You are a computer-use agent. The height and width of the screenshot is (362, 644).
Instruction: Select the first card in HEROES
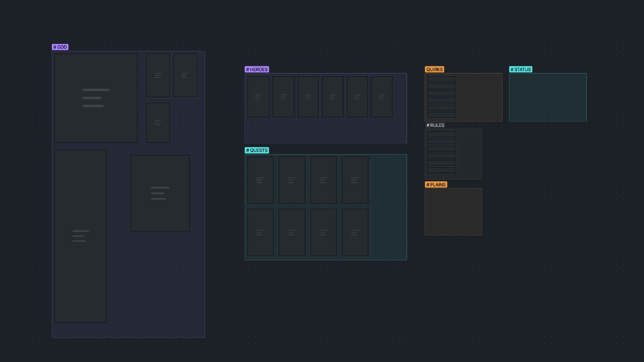[x=258, y=97]
